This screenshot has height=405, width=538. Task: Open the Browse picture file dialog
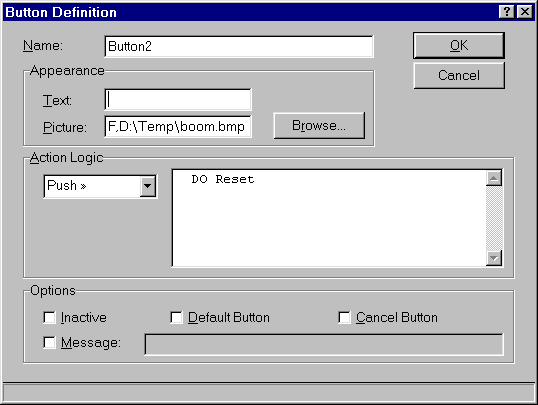tap(319, 125)
